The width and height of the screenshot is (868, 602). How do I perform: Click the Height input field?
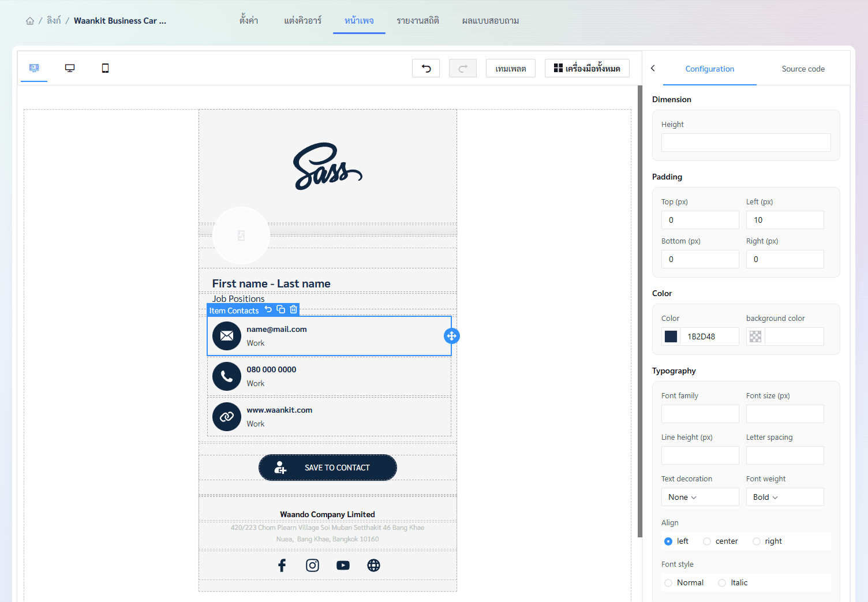(x=746, y=143)
